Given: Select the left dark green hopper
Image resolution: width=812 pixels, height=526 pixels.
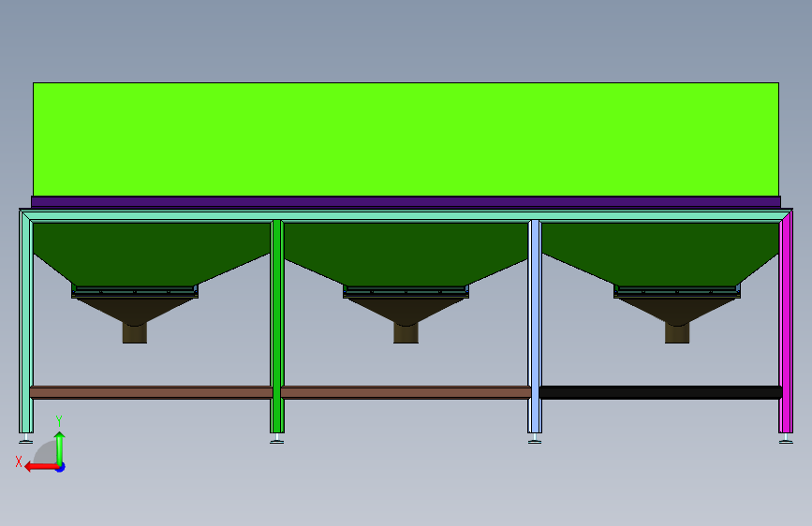Looking at the screenshot, I should click(x=151, y=254).
